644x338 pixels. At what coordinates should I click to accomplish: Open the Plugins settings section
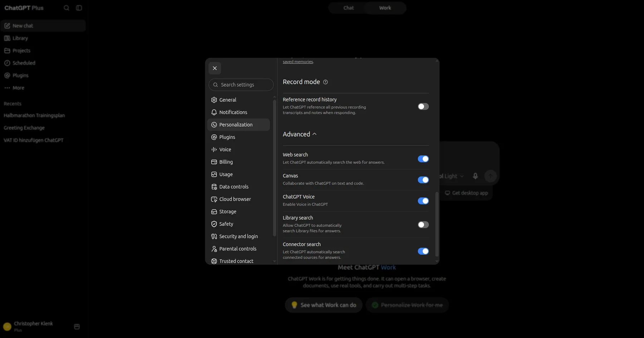[239, 137]
